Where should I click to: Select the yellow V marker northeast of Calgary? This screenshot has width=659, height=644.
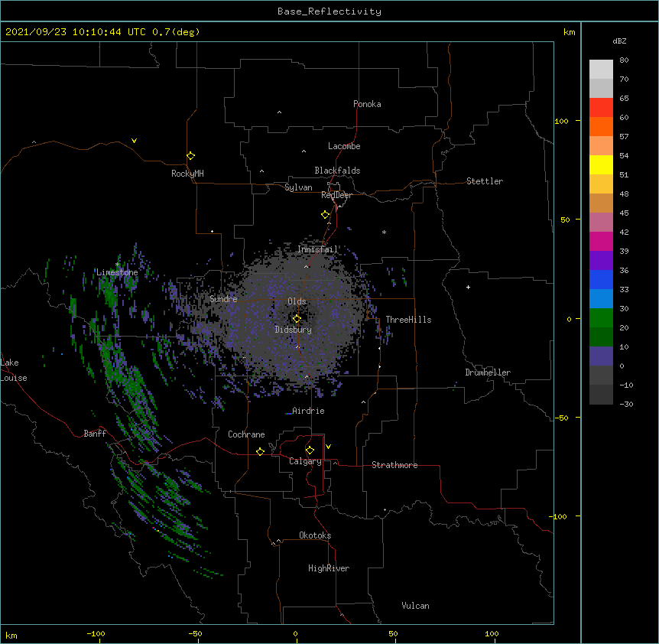328,447
